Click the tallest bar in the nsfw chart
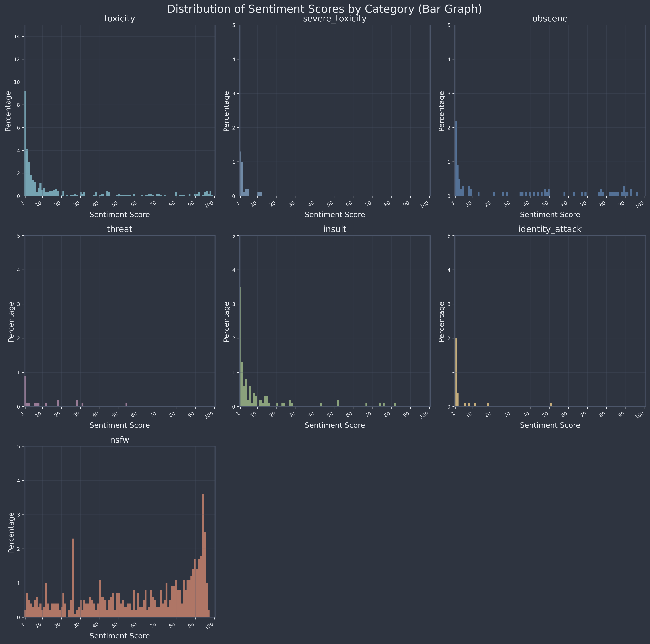The height and width of the screenshot is (644, 650). pos(203,556)
